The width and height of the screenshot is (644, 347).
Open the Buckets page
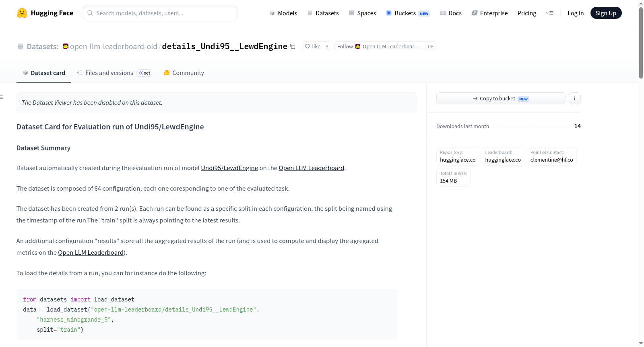pos(408,13)
